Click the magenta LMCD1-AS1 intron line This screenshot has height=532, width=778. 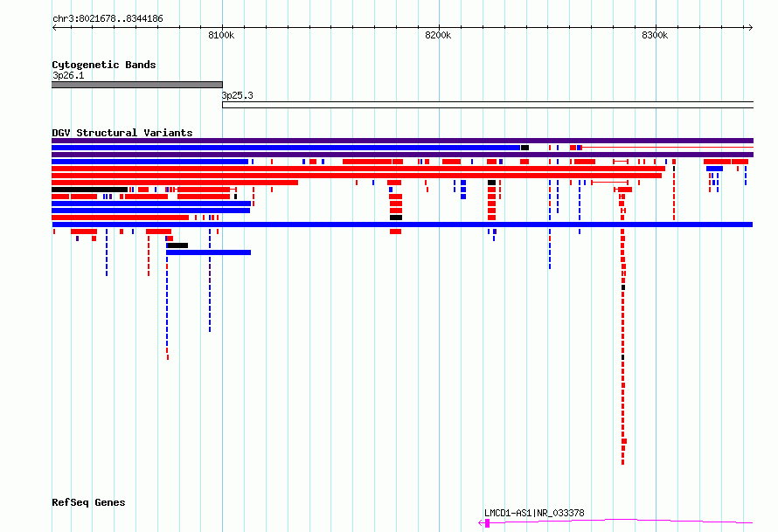pos(622,521)
